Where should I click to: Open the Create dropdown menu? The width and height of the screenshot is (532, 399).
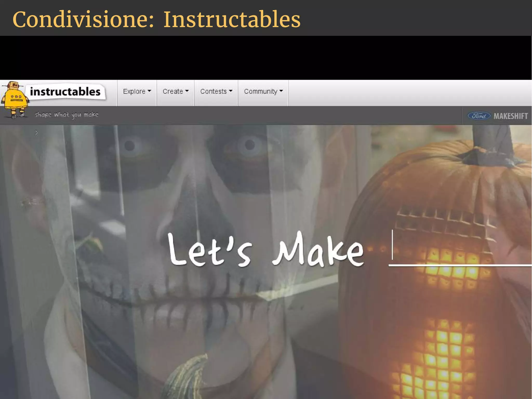point(176,91)
